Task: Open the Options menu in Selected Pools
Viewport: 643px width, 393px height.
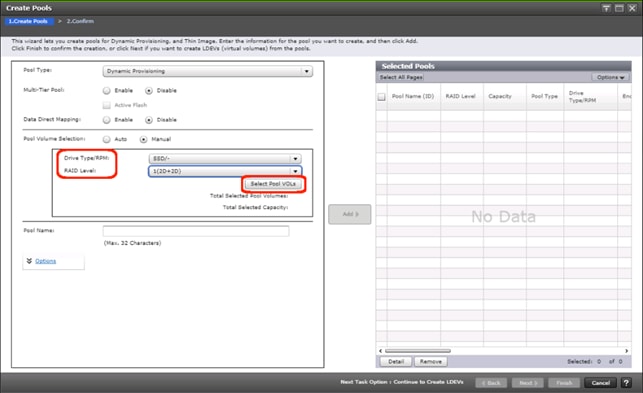Action: [x=610, y=77]
